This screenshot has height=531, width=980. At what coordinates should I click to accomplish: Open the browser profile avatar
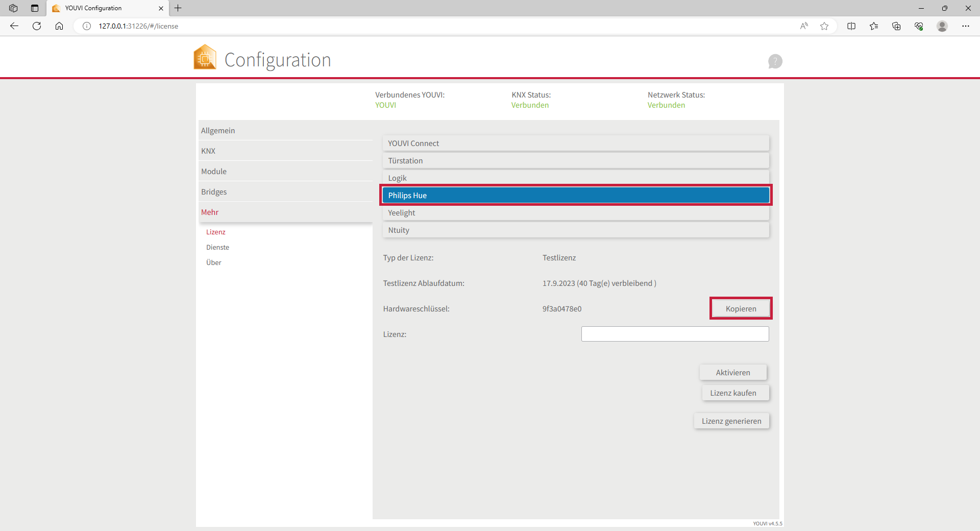coord(942,26)
